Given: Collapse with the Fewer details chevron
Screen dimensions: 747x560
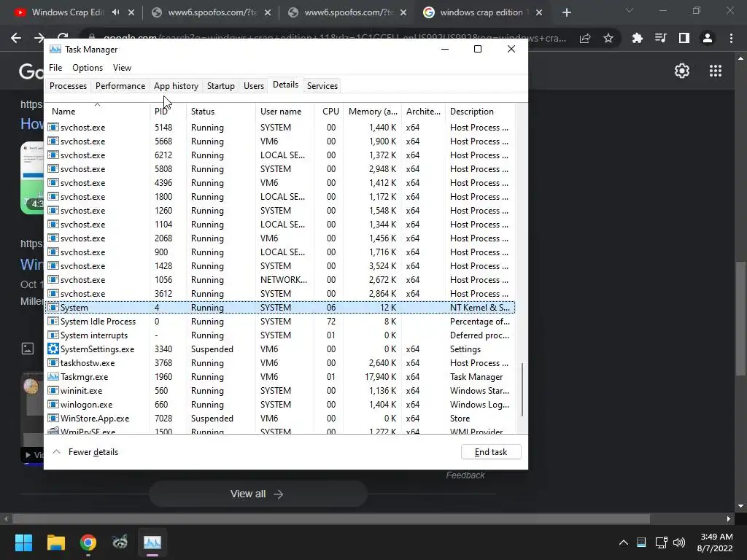Looking at the screenshot, I should tap(56, 451).
